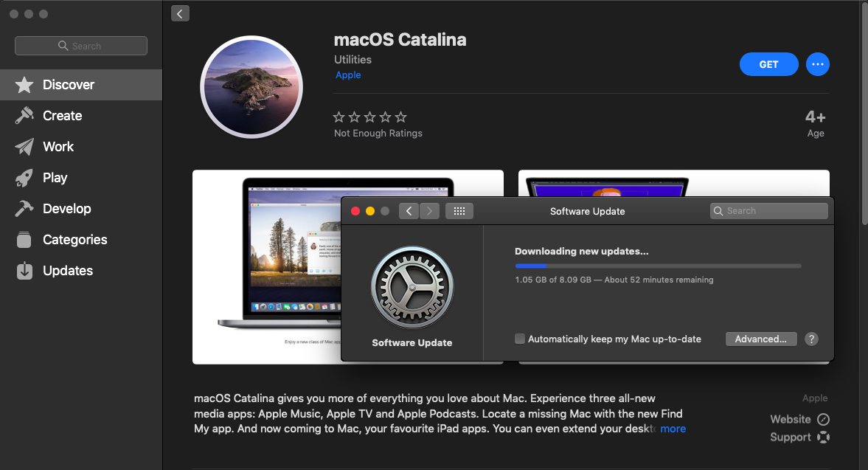868x470 pixels.
Task: Open the first MacBook screenshot thumbnail
Action: click(267, 267)
